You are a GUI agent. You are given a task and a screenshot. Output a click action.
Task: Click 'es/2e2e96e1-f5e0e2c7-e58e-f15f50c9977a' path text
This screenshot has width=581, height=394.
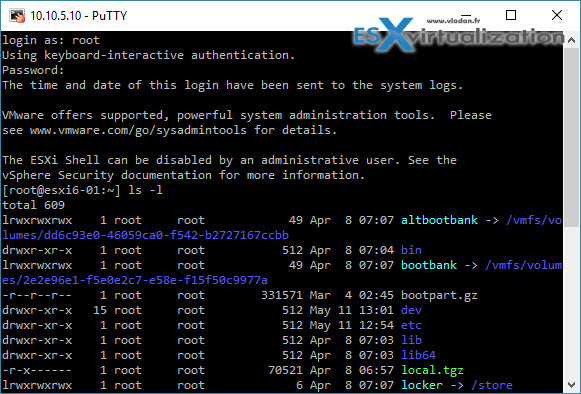[135, 280]
